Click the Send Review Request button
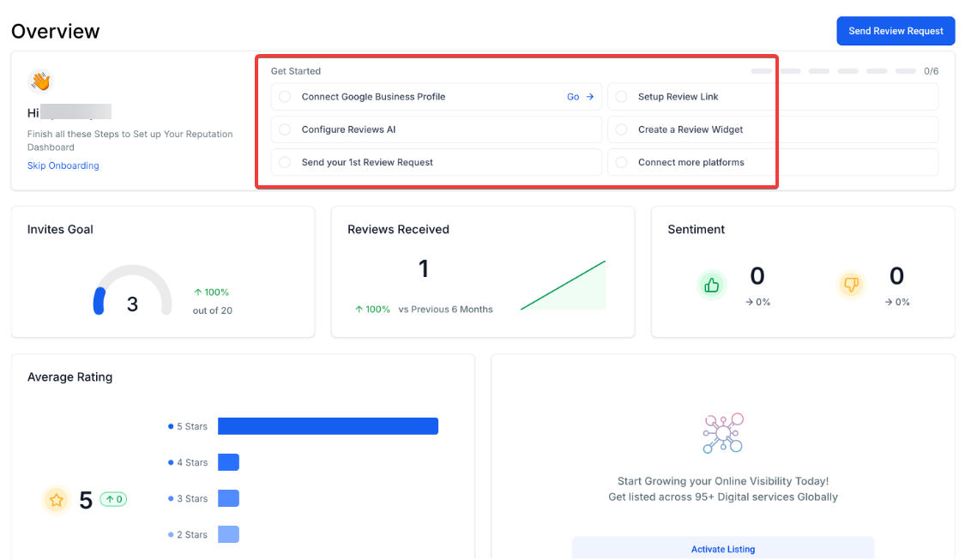Screen dimensions: 965x560 tap(896, 31)
